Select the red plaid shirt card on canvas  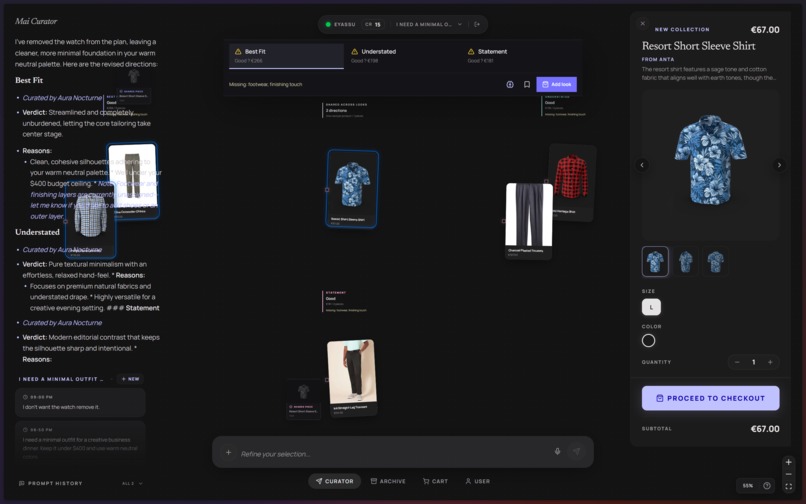point(573,181)
